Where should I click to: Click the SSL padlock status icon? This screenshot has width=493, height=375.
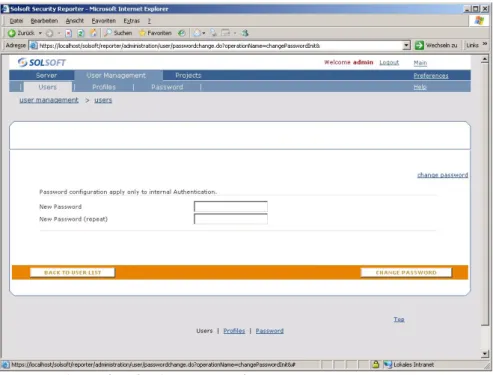pyautogui.click(x=376, y=364)
